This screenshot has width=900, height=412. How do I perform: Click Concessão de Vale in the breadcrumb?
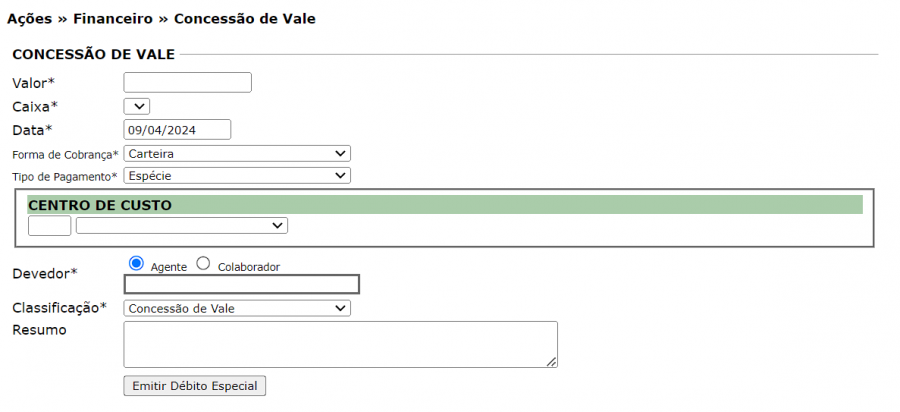pyautogui.click(x=245, y=19)
